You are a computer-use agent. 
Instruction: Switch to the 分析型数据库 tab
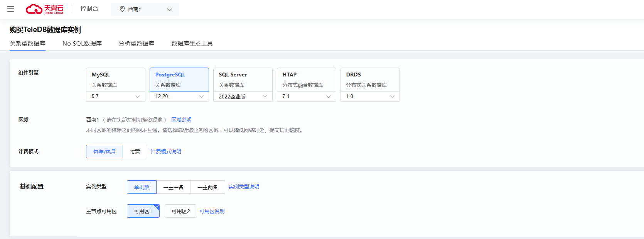click(x=137, y=44)
